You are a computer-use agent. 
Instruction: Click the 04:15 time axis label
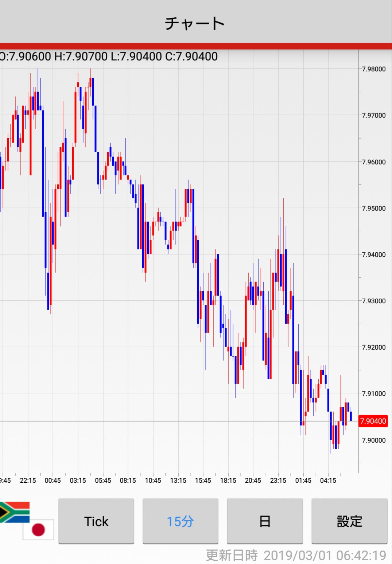click(328, 481)
